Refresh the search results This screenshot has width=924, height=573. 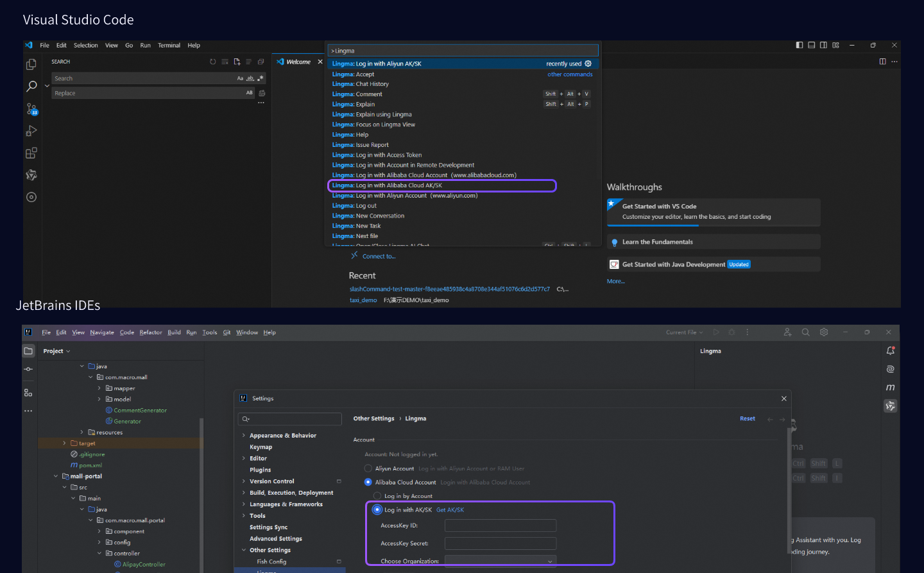[x=213, y=62]
